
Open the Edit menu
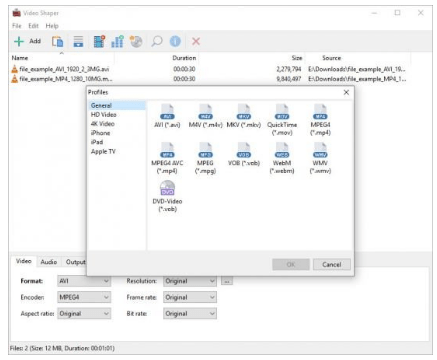33,26
